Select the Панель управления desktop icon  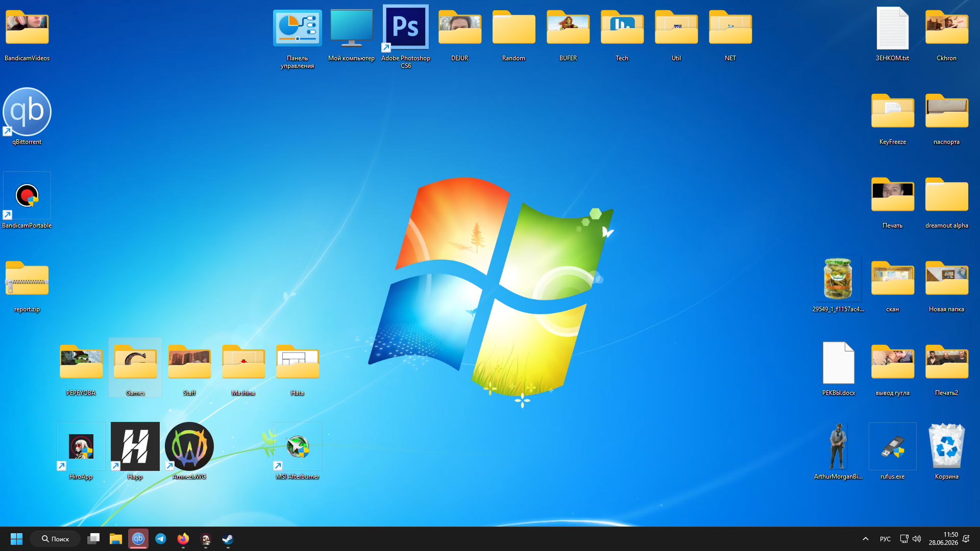298,38
